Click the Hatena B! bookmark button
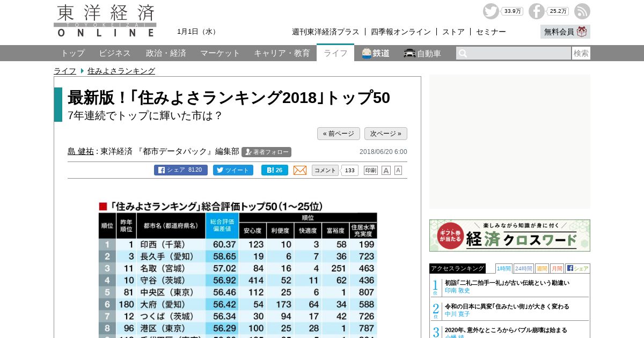 pos(275,170)
